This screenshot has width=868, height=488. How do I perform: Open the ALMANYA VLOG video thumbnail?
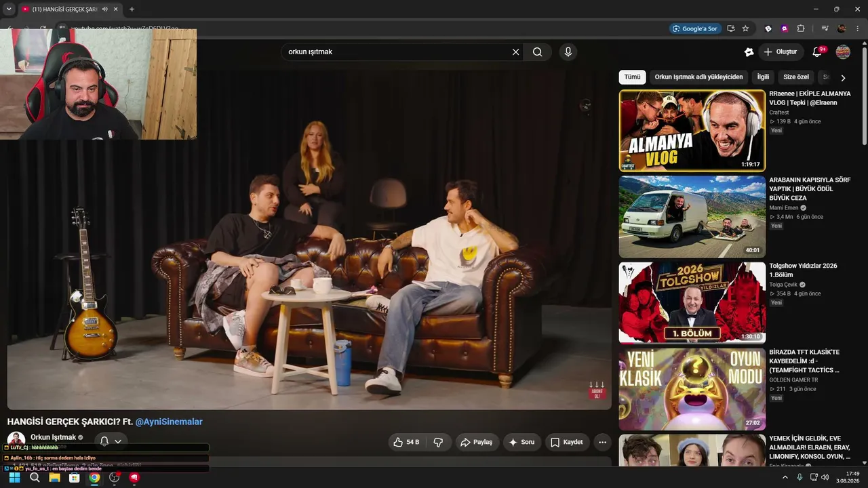pyautogui.click(x=692, y=131)
